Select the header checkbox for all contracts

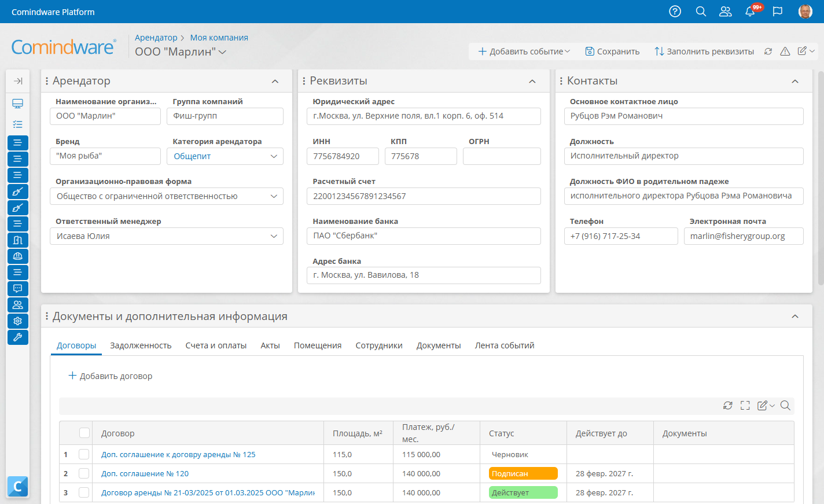pyautogui.click(x=84, y=433)
